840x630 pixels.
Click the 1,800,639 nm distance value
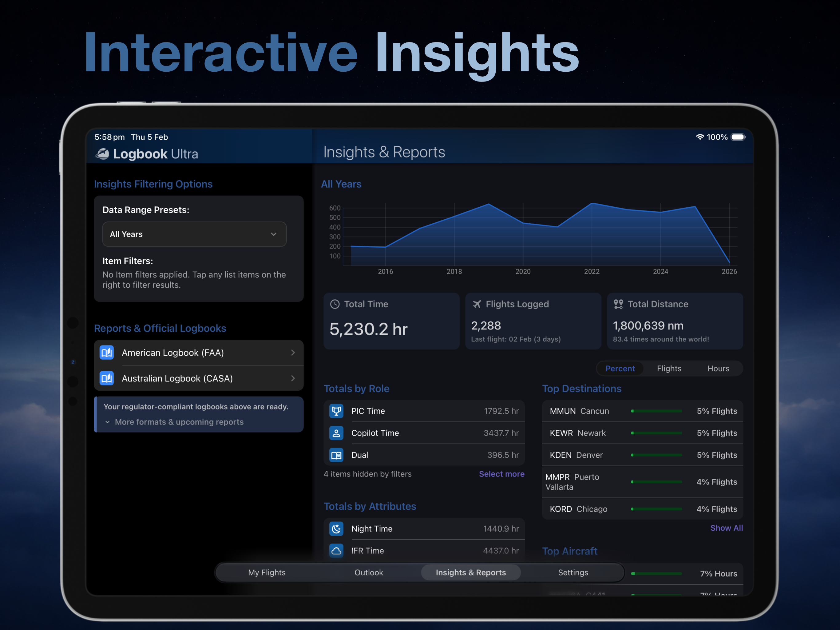click(648, 326)
